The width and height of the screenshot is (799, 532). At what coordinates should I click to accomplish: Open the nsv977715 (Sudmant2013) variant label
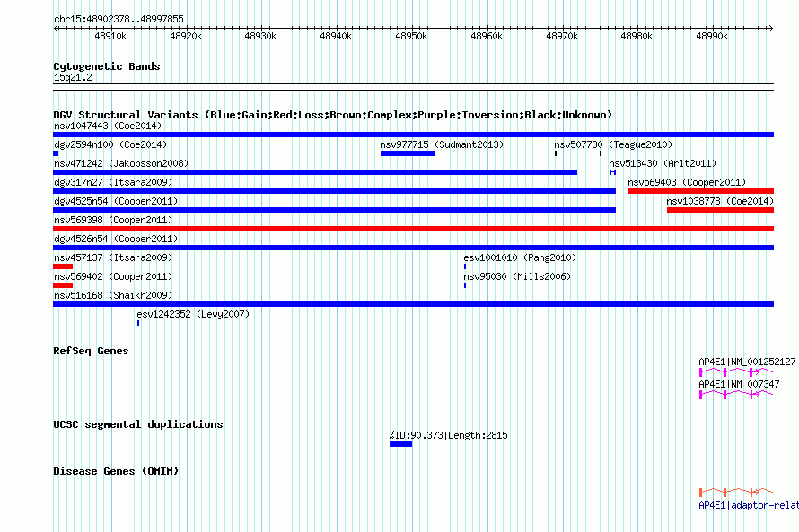point(442,144)
